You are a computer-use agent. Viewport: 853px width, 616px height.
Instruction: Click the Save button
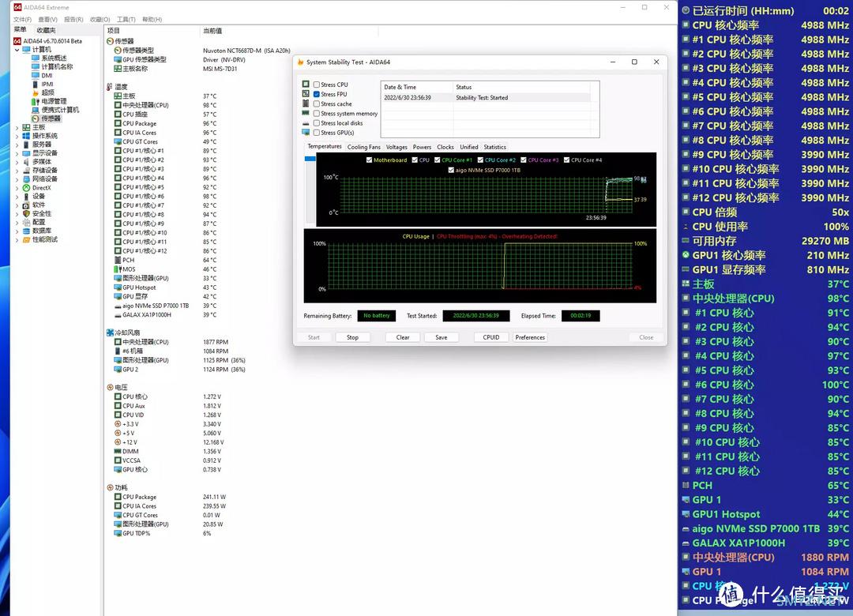point(442,337)
